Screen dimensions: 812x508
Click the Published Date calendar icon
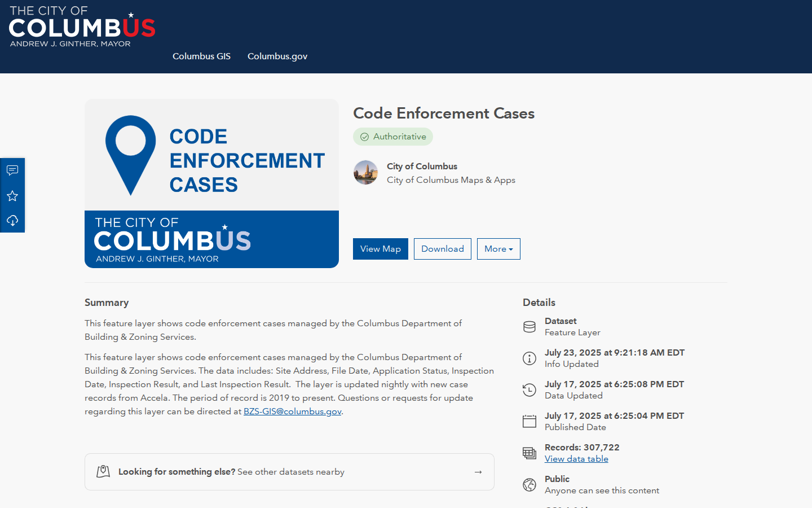pyautogui.click(x=529, y=422)
